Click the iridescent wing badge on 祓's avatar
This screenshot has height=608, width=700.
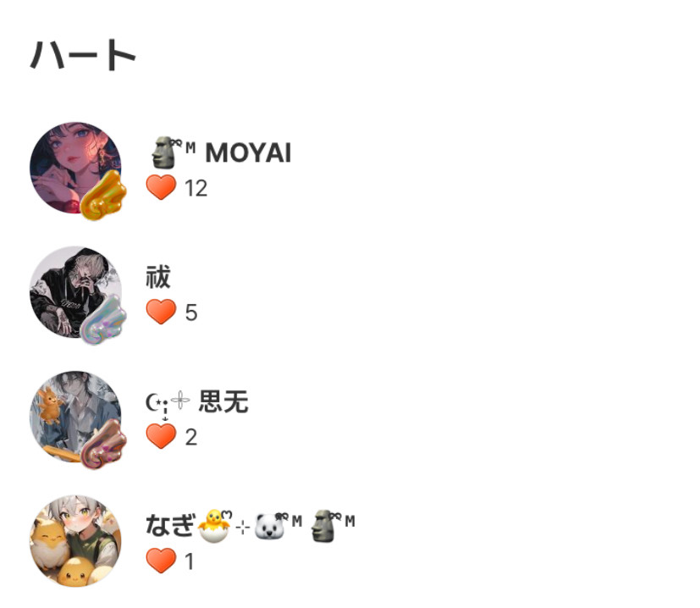point(103,319)
